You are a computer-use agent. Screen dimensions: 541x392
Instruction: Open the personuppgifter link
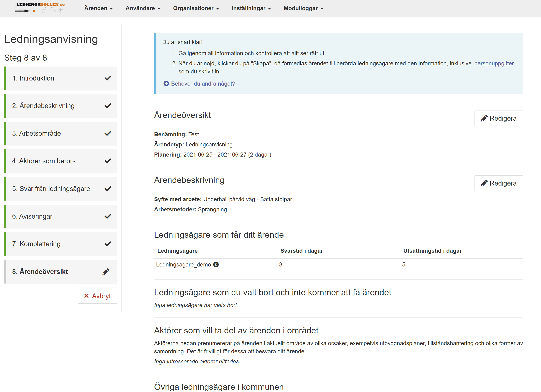[x=494, y=63]
